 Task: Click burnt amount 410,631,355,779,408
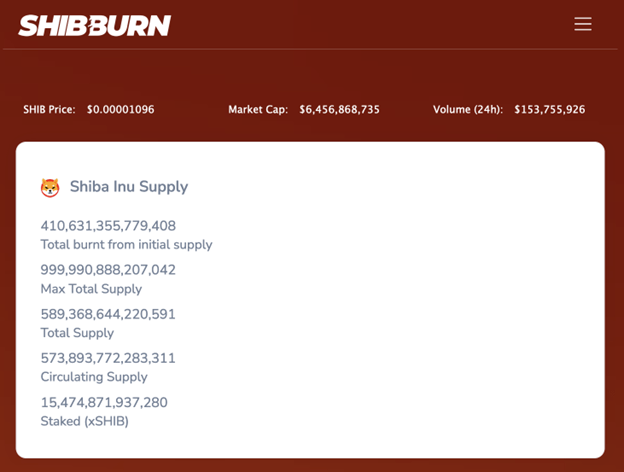[108, 226]
